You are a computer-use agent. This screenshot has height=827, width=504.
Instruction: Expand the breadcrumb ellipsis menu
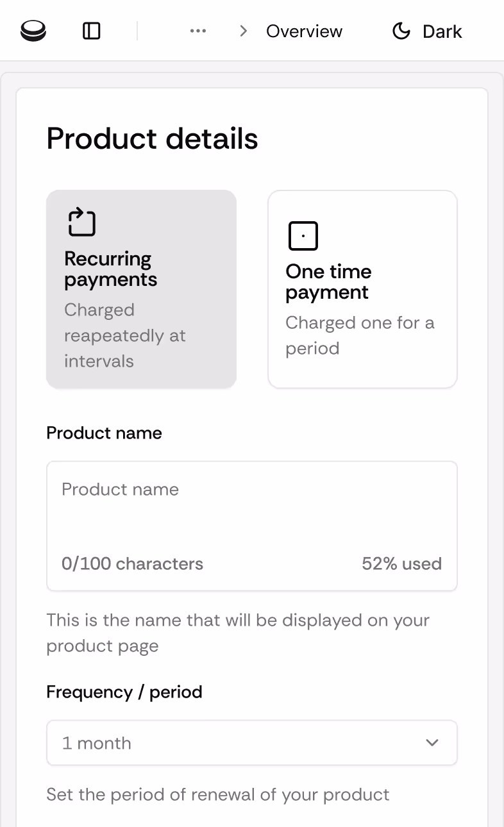198,31
